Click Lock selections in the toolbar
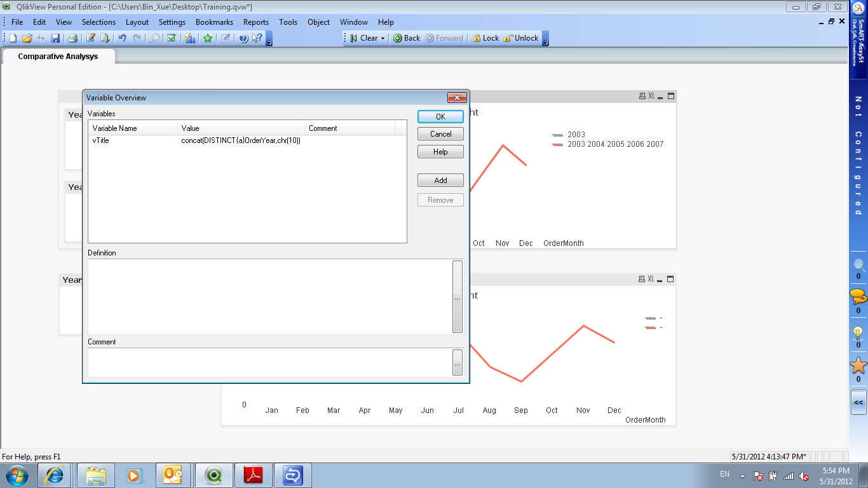The width and height of the screenshot is (868, 488). [485, 38]
